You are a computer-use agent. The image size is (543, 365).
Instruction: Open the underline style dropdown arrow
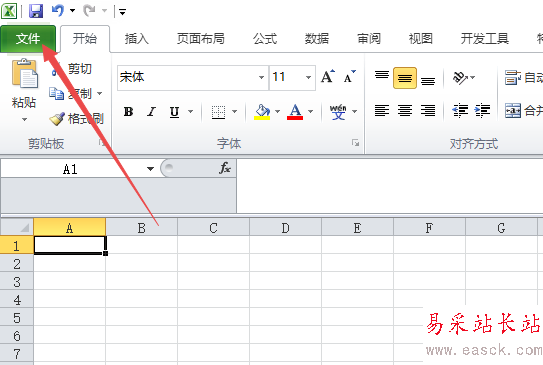click(190, 112)
